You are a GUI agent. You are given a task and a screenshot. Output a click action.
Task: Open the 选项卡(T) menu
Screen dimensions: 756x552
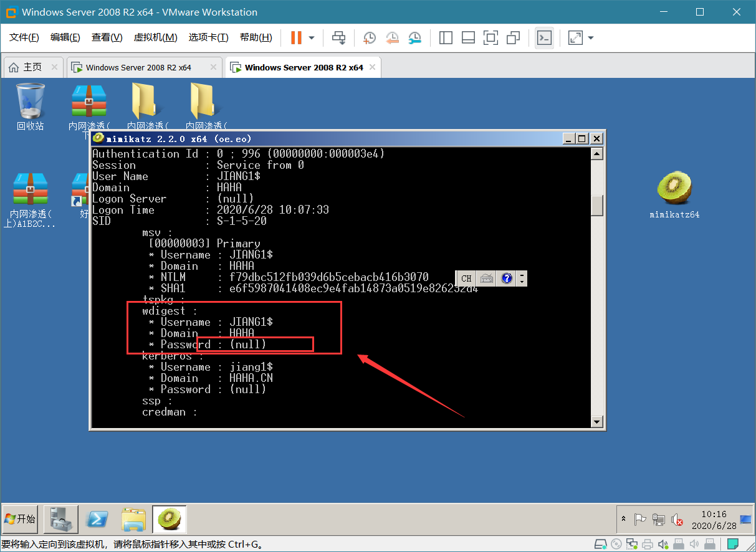[x=208, y=37]
